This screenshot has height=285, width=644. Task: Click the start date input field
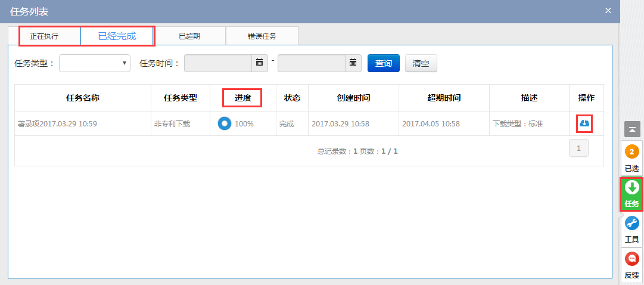(x=218, y=63)
